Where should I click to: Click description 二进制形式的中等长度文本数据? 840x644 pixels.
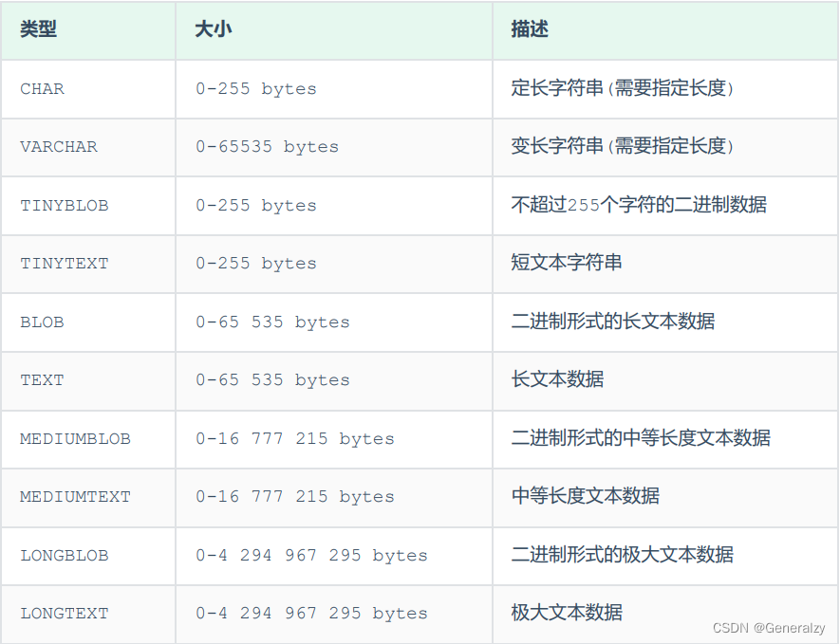click(x=641, y=438)
